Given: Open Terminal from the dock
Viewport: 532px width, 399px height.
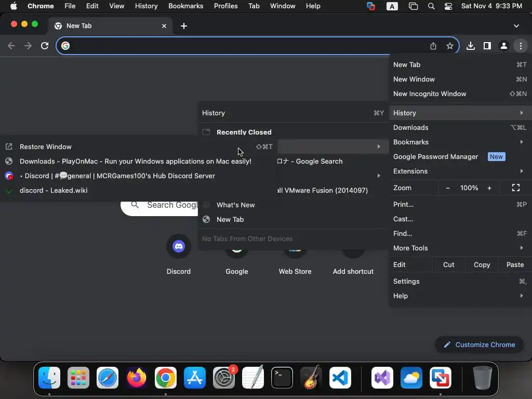Looking at the screenshot, I should pos(282,378).
